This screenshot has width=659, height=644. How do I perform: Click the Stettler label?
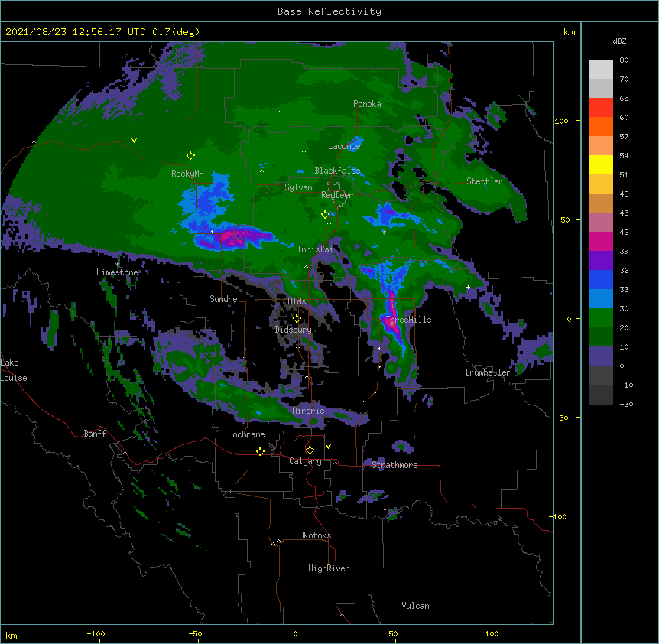coord(485,181)
